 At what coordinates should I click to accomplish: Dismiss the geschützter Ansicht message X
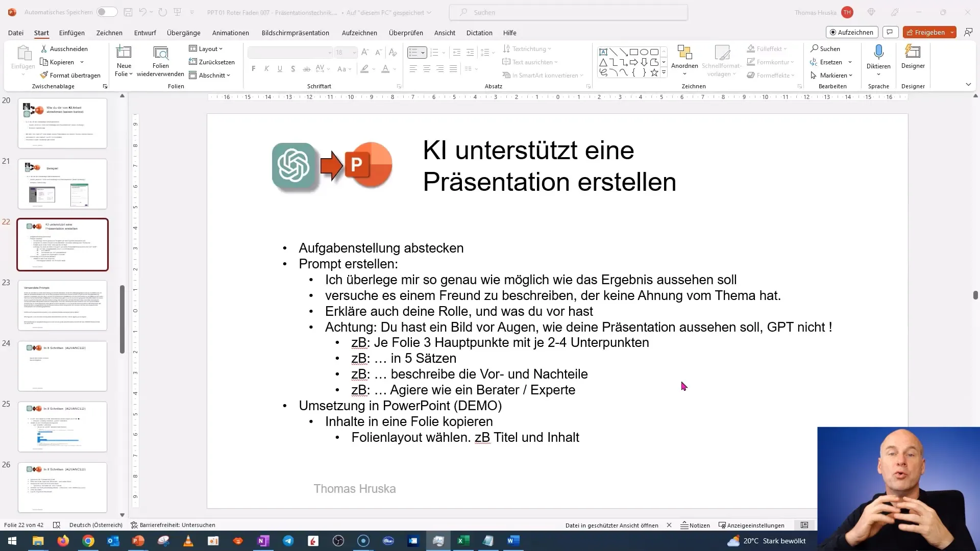pos(669,525)
